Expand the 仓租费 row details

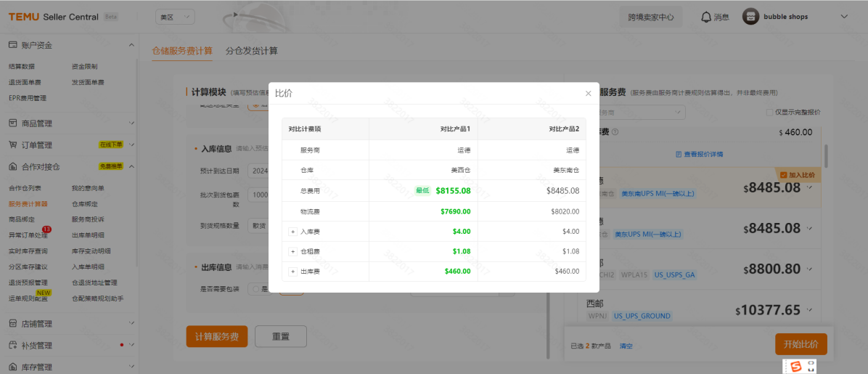click(x=293, y=251)
